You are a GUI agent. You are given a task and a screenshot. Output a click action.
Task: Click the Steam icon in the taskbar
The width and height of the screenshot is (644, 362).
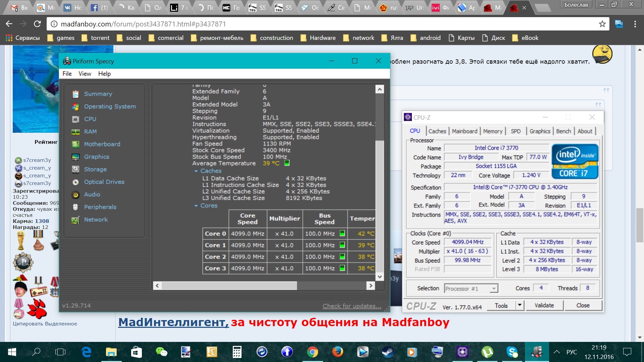388,352
